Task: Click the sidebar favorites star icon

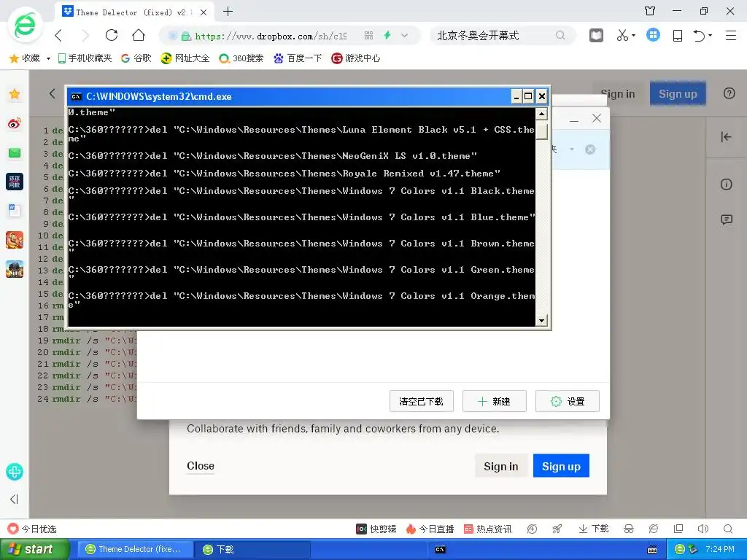Action: [x=15, y=94]
